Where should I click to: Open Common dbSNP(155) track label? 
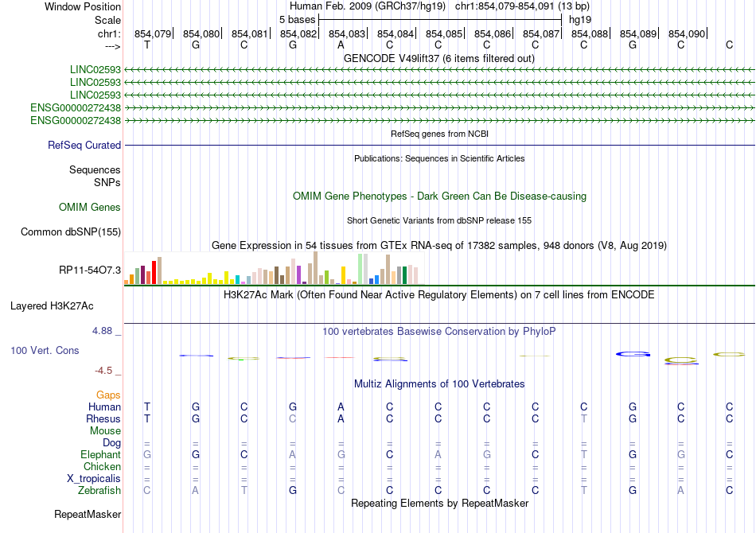click(71, 231)
